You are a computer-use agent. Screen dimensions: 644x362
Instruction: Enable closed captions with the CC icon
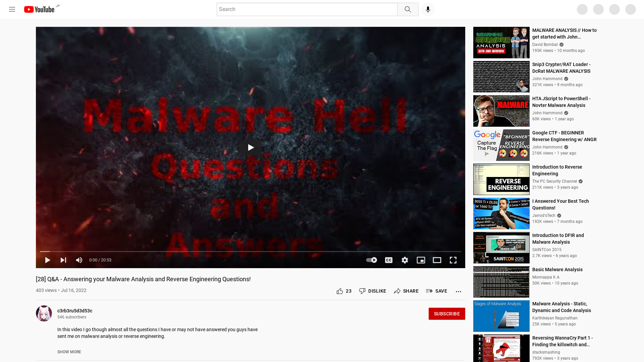coord(388,260)
